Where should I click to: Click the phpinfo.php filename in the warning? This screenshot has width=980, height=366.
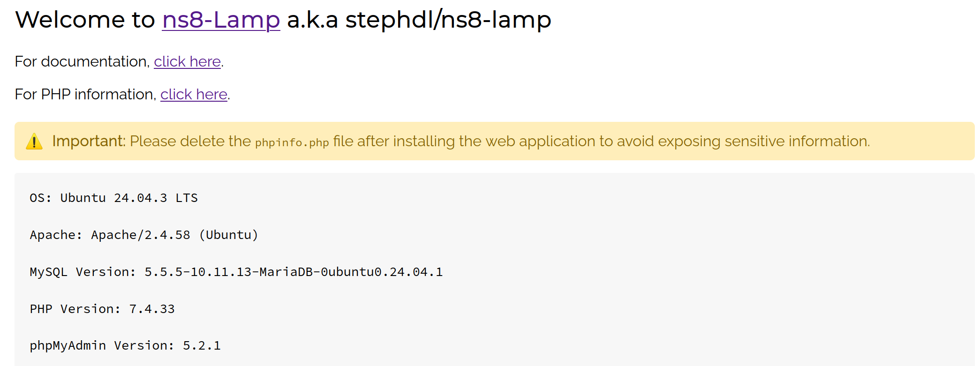tap(292, 142)
